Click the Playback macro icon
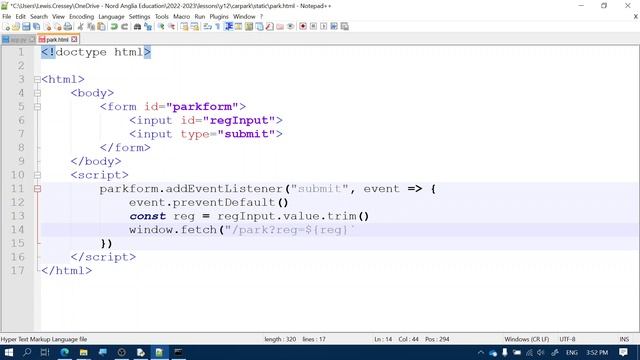Screen dimensions: 640x360 (324, 27)
